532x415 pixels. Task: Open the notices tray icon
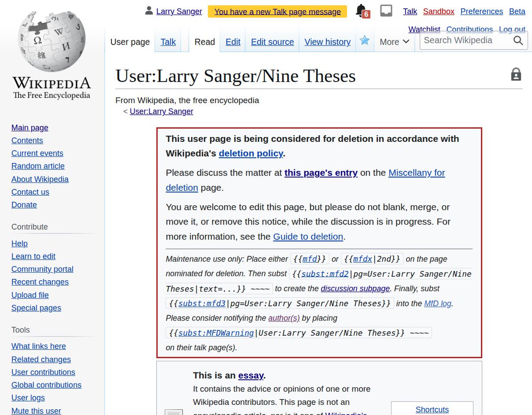386,11
